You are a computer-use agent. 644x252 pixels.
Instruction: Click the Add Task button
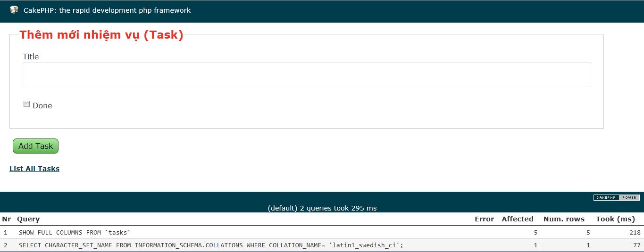[x=35, y=146]
